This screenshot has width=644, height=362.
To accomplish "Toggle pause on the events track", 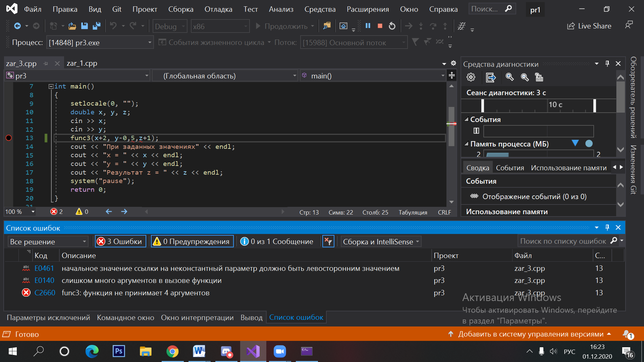I will (x=476, y=131).
